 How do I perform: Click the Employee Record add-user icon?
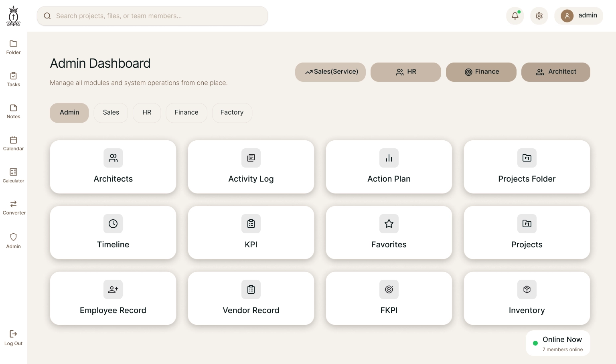[113, 289]
